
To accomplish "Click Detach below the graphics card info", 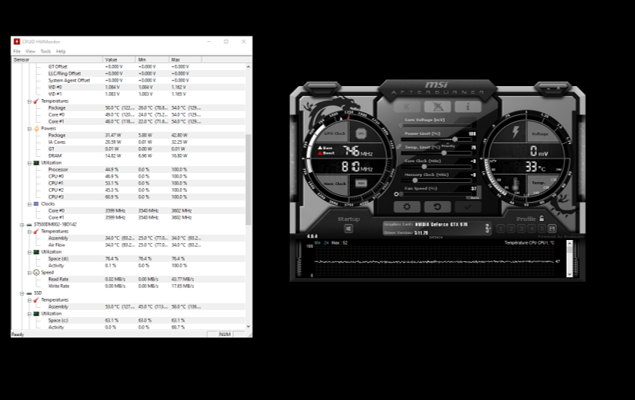I will (x=436, y=237).
